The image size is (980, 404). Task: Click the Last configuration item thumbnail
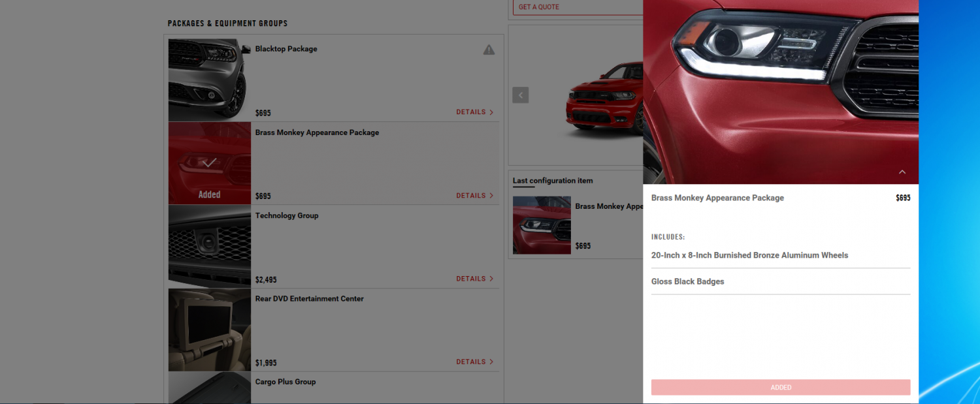pos(542,225)
